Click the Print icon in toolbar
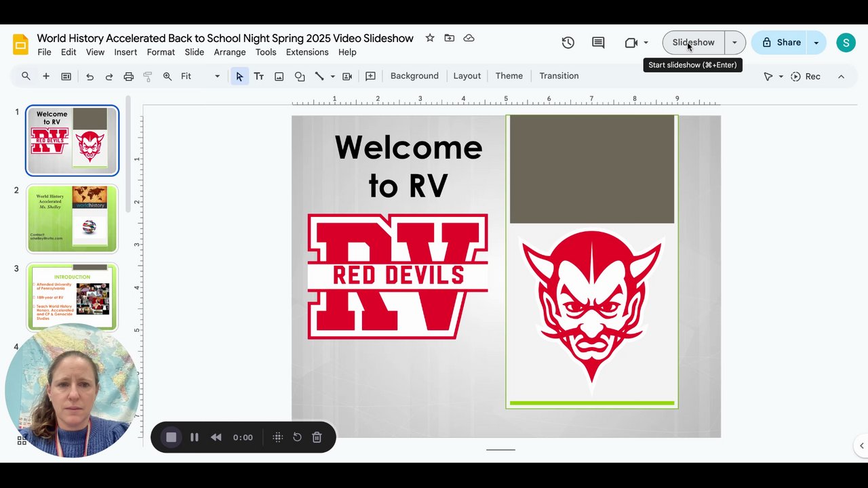 [128, 77]
